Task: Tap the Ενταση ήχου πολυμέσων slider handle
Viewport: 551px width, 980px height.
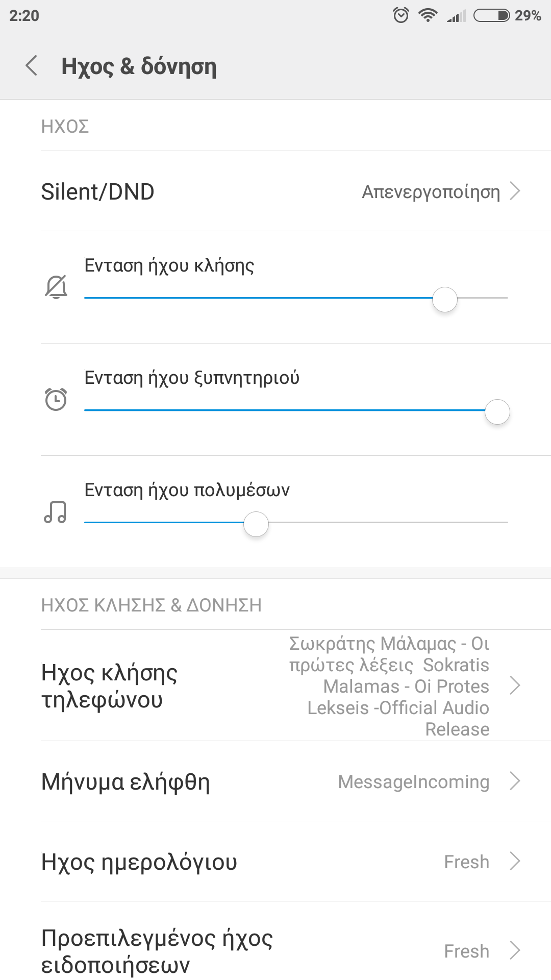Action: click(256, 524)
